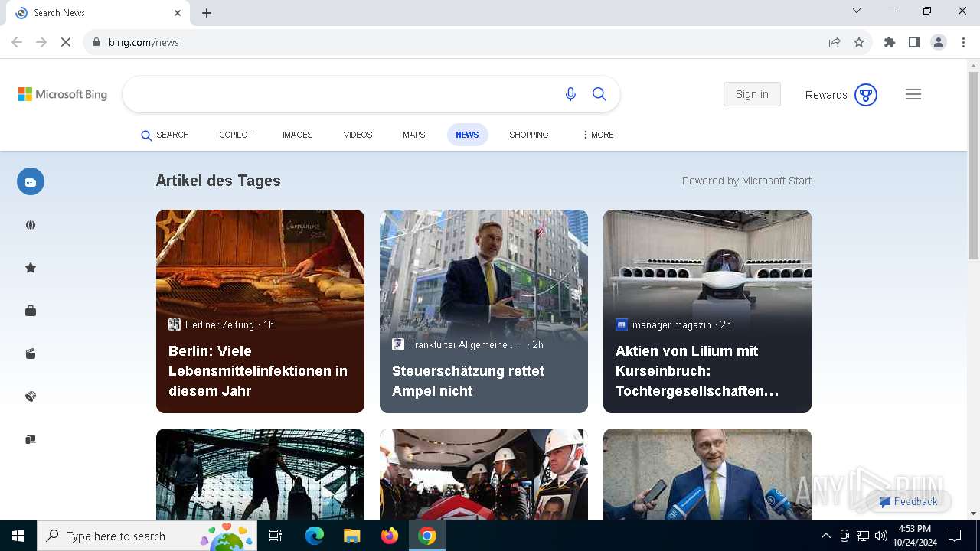
Task: Open Chrome extensions puzzle icon
Action: coord(890,42)
